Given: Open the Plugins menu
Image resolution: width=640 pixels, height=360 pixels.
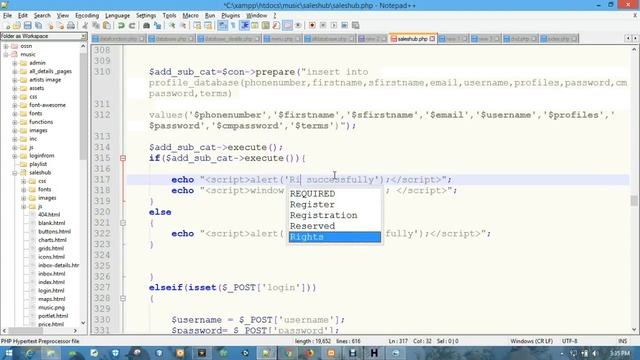Looking at the screenshot, I should click(x=231, y=16).
